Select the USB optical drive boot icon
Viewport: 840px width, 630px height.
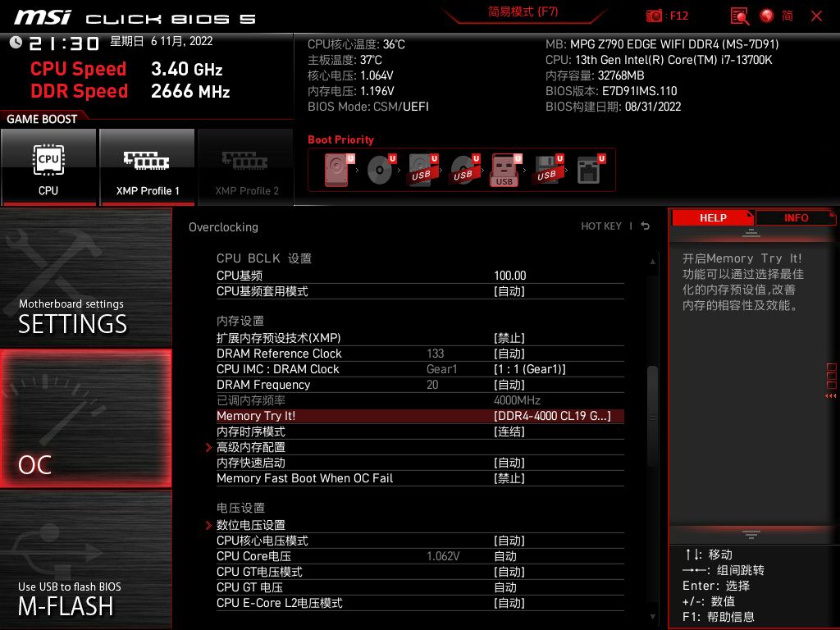[x=464, y=170]
